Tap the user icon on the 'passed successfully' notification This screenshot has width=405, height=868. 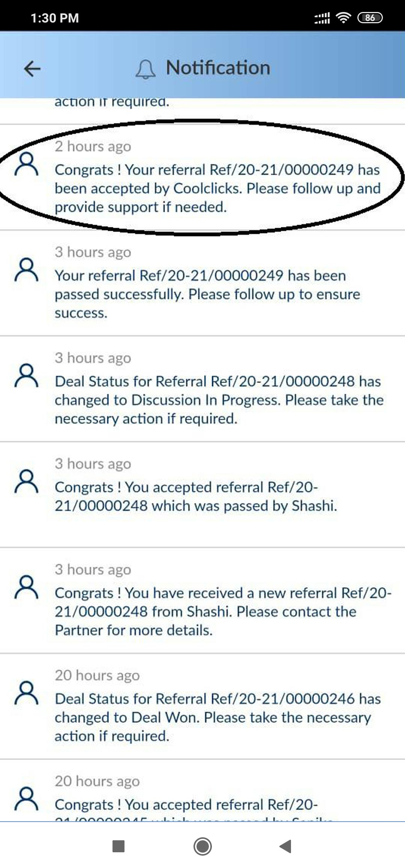point(25,271)
